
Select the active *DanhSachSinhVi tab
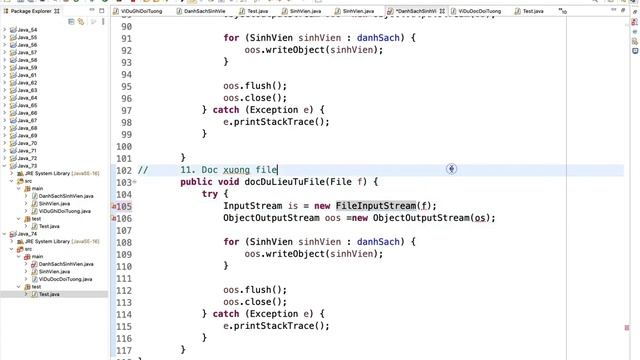point(416,11)
